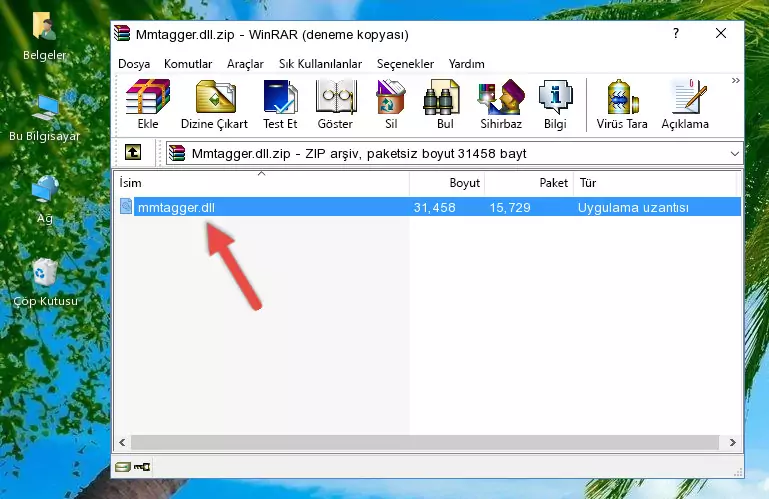Click the Uygulama uzantısı type cell
The width and height of the screenshot is (769, 499).
tap(633, 208)
